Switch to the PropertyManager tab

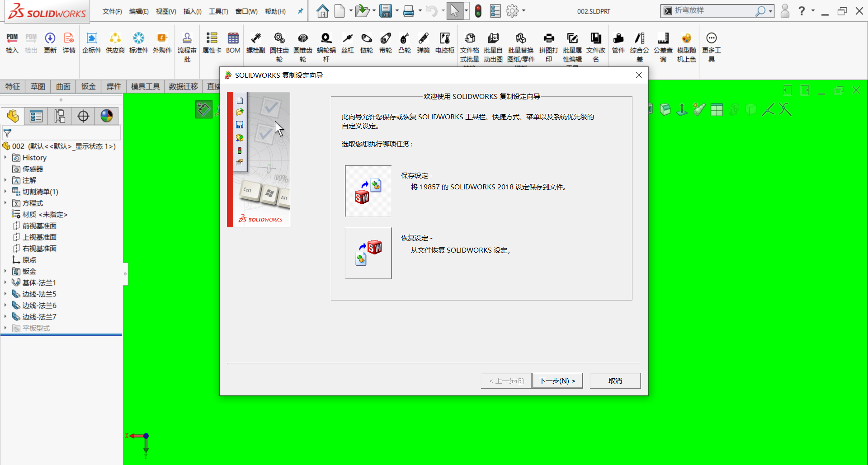[x=36, y=116]
